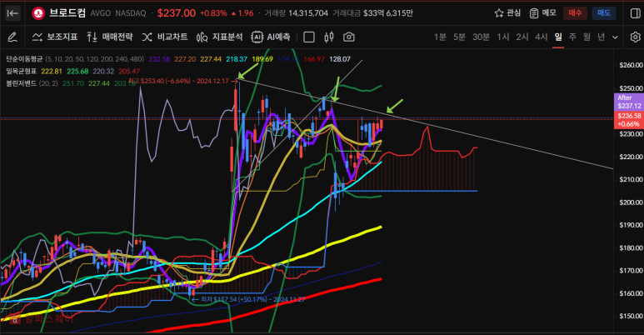Click the 브로드컴 stock name
The image size is (644, 335).
(x=67, y=13)
